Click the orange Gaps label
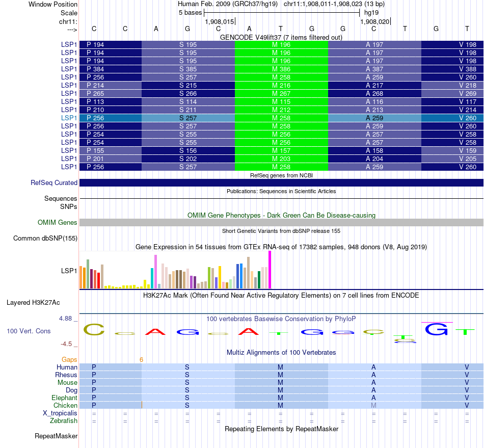The height and width of the screenshot is (448, 484). [x=69, y=359]
